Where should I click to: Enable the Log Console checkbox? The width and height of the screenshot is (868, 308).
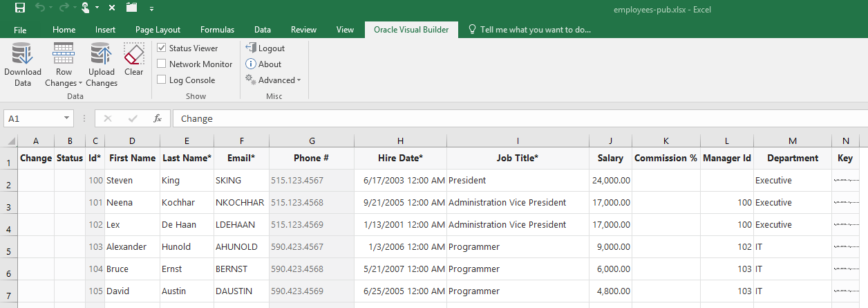pyautogui.click(x=162, y=80)
